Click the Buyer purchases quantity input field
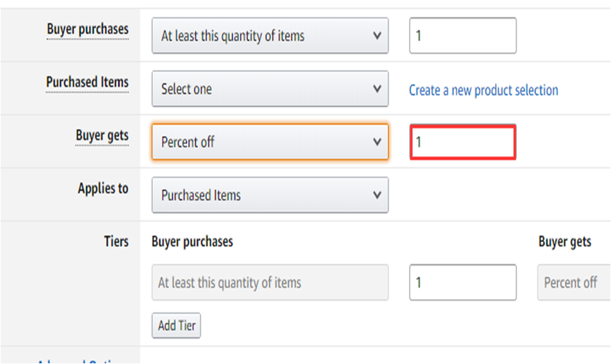This screenshot has width=611, height=364. [x=463, y=35]
